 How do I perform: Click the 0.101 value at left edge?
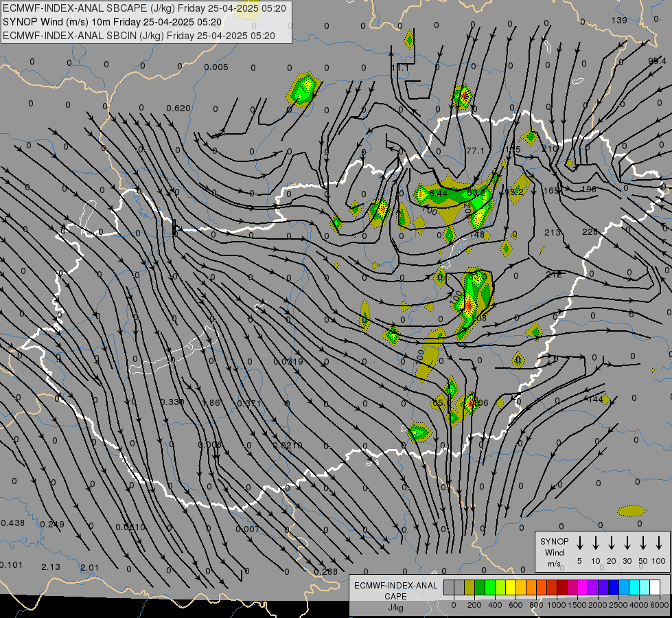click(11, 565)
